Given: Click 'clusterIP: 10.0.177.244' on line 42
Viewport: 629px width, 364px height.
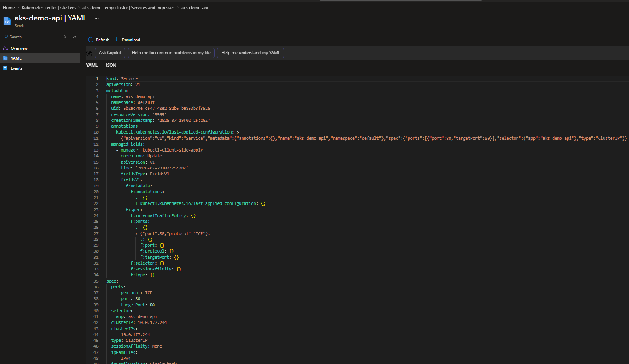Looking at the screenshot, I should click(x=139, y=322).
